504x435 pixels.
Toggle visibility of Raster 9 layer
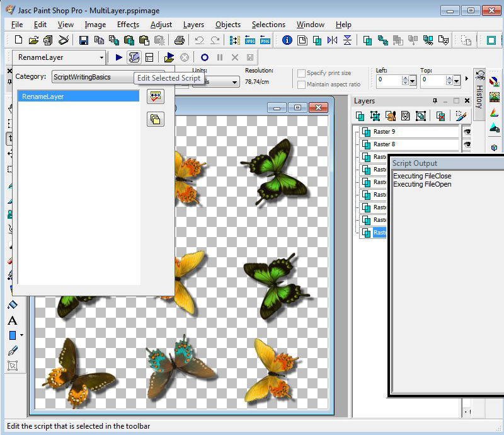(467, 132)
